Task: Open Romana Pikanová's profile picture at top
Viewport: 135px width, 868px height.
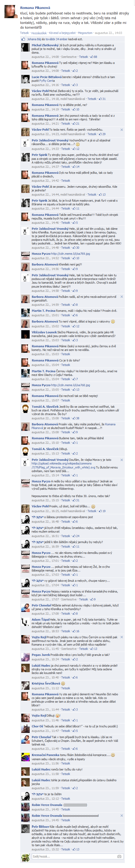Action: pos(11,12)
